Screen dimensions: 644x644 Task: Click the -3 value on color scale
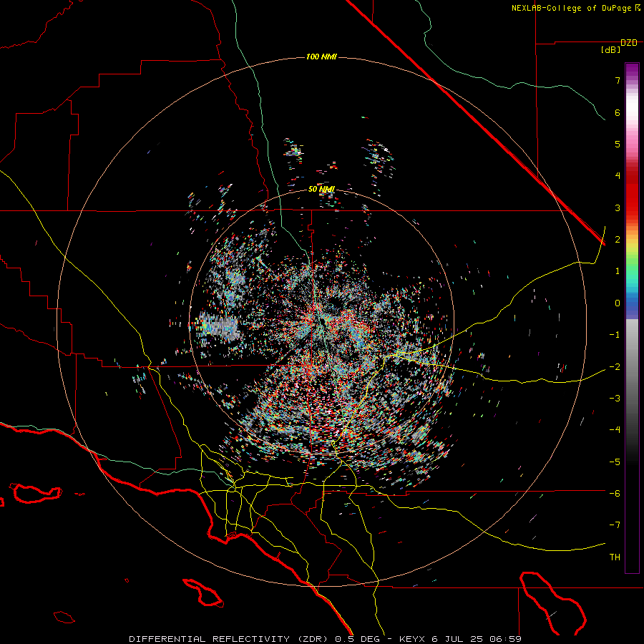coord(615,399)
